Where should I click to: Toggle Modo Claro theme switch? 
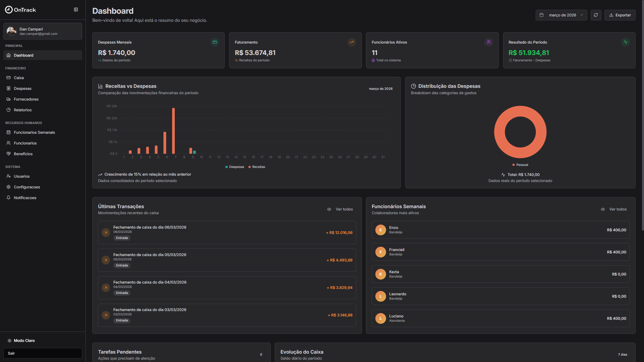point(21,341)
